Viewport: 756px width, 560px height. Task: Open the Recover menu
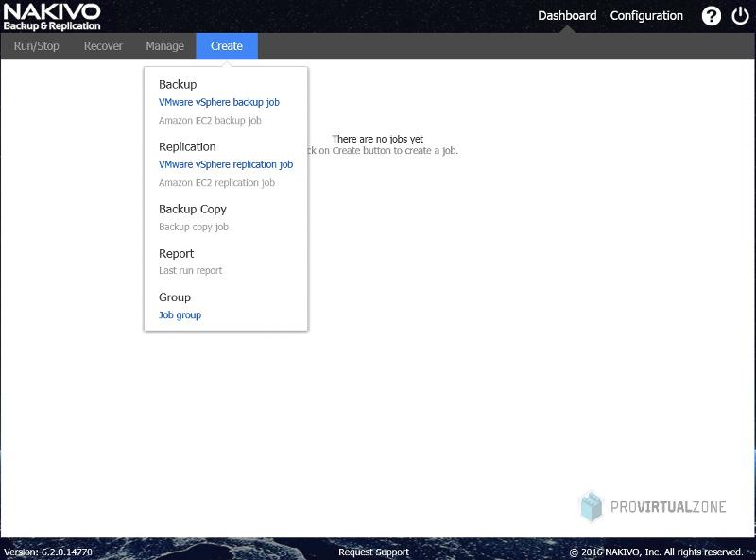click(103, 46)
